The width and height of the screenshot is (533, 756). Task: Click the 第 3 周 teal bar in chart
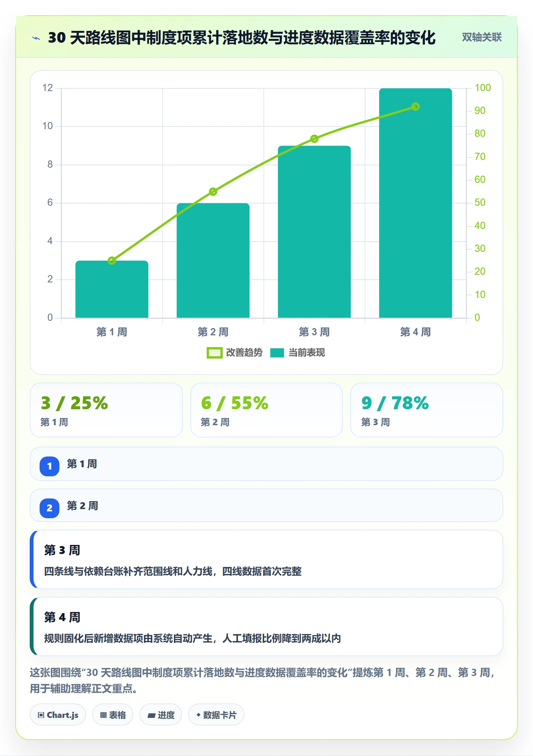click(314, 232)
